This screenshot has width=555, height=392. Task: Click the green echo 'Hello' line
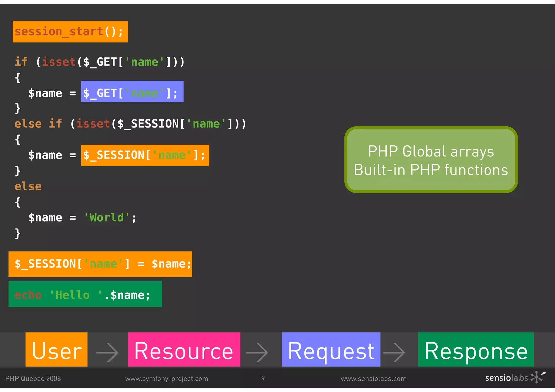pos(85,294)
